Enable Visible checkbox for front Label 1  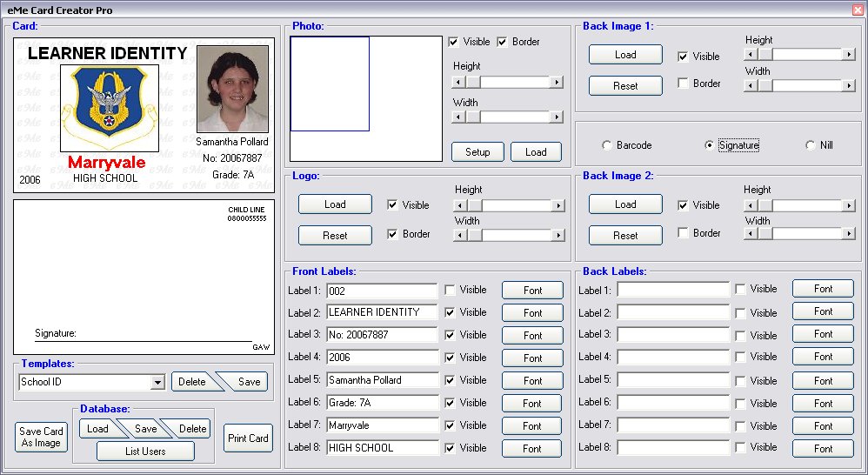point(450,290)
